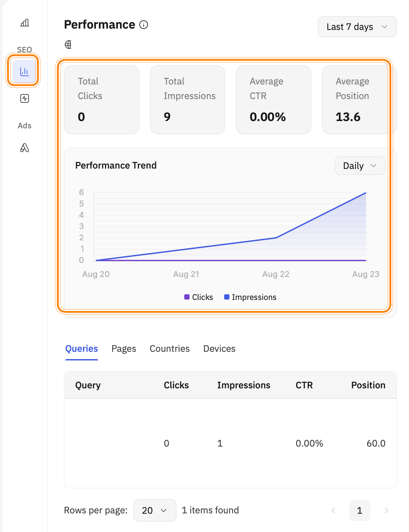Click the Average CTR card
Screen dimensions: 409x532
[273, 100]
